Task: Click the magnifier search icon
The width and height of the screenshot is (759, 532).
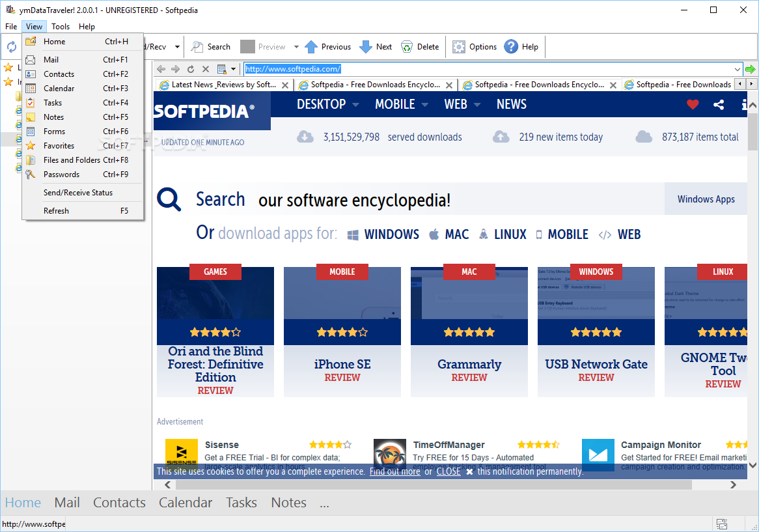Action: point(169,199)
